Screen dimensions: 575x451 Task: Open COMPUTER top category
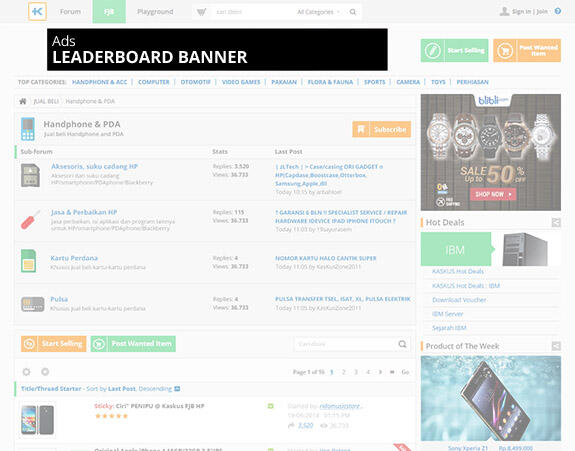(x=154, y=82)
